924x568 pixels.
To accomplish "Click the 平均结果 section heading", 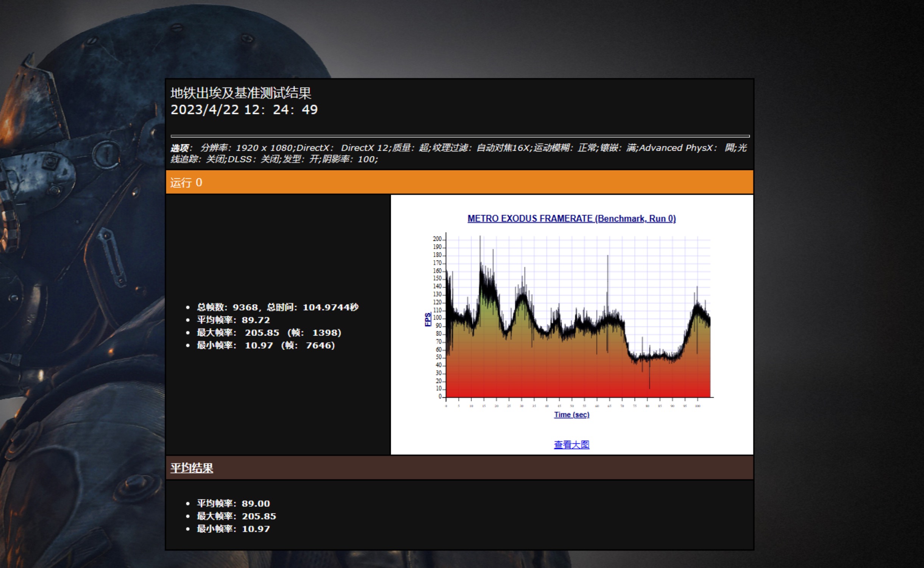I will [x=192, y=468].
